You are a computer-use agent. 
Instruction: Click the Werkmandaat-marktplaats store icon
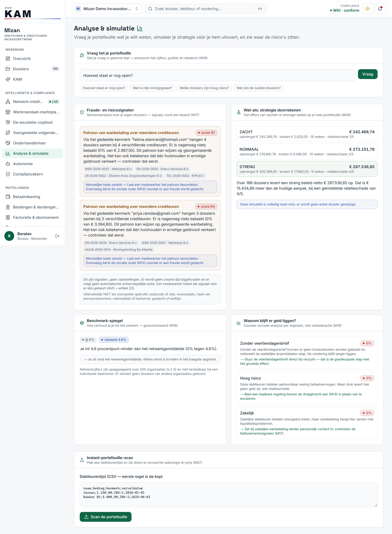click(8, 112)
